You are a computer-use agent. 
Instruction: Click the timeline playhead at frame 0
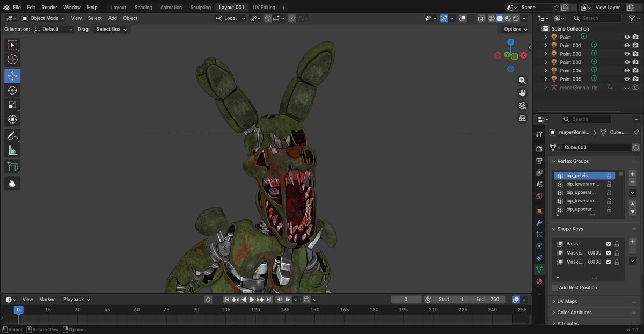[18, 309]
